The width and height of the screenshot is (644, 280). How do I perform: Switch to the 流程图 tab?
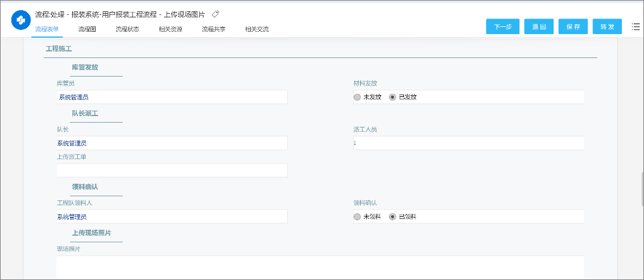pyautogui.click(x=87, y=29)
